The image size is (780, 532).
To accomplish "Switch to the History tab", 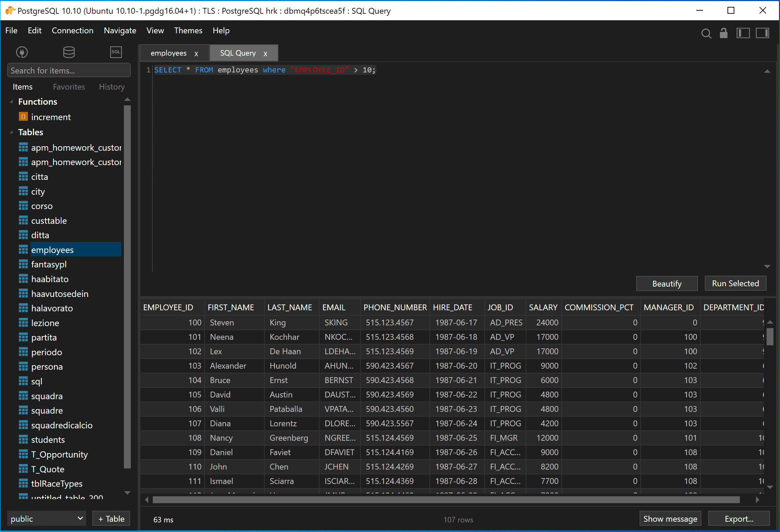I will (112, 87).
